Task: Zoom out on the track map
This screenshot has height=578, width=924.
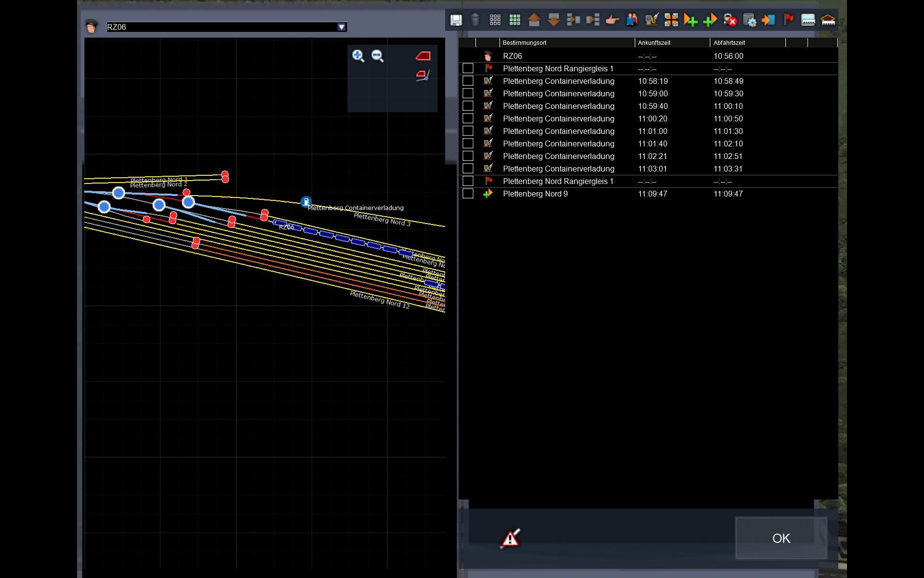Action: click(x=377, y=56)
